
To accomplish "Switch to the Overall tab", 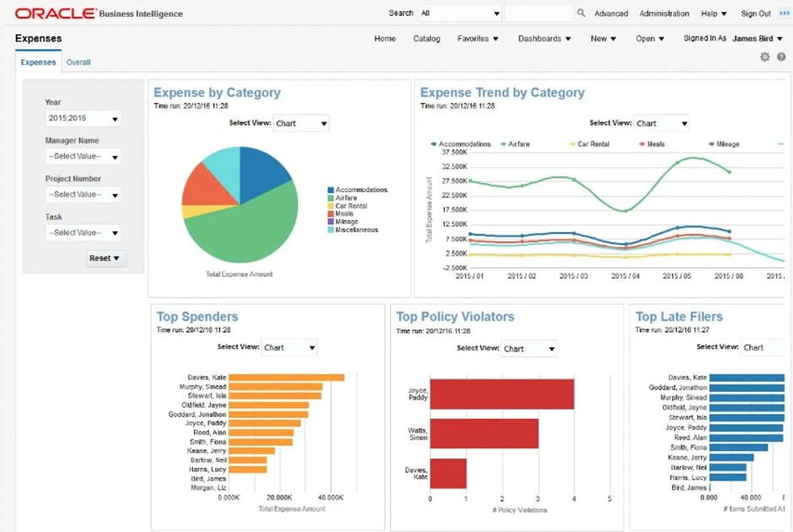I will (x=78, y=62).
